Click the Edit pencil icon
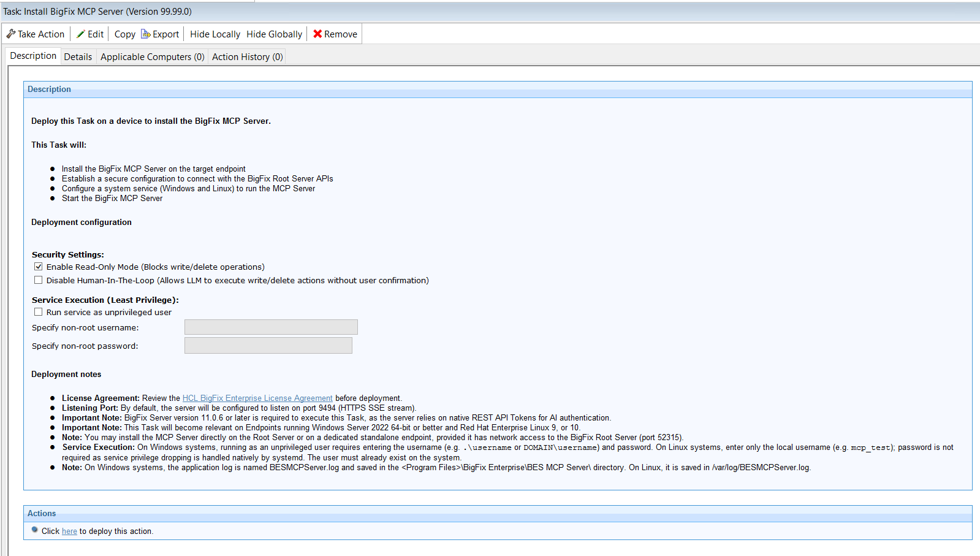 80,34
